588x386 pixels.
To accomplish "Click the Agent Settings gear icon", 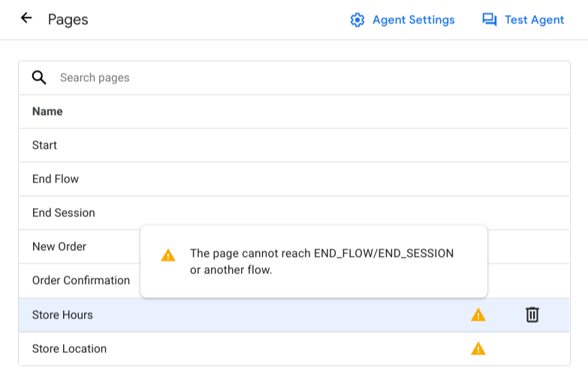I will tap(357, 20).
